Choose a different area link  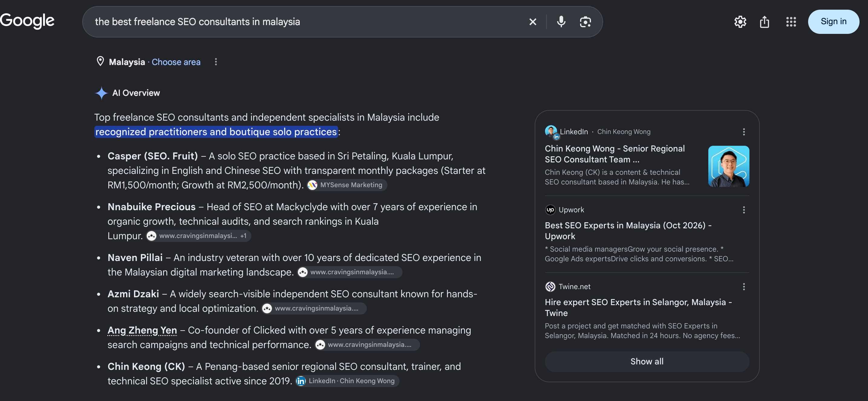coord(176,62)
